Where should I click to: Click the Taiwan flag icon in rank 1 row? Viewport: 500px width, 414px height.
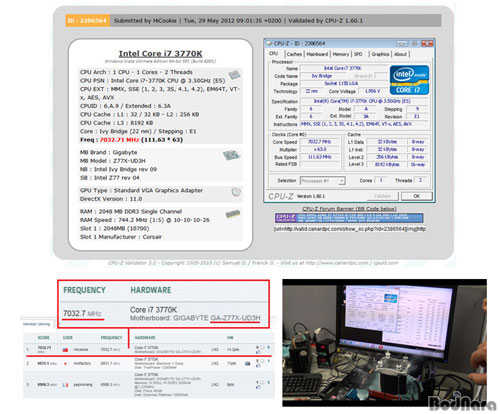click(x=65, y=350)
